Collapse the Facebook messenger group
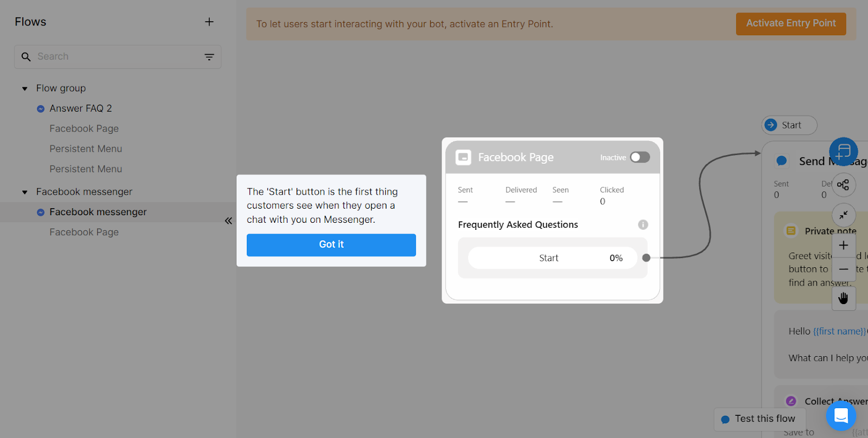 (24, 192)
